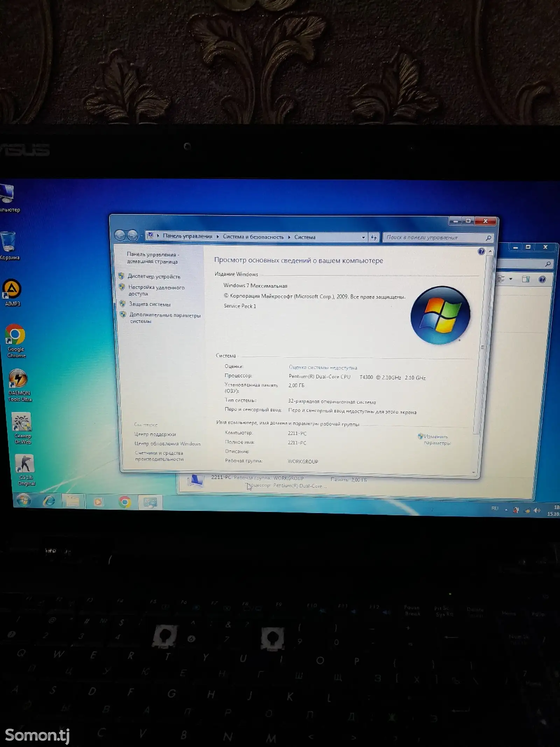Viewport: 560px width, 747px height.
Task: Click the network icon in system tray
Action: pos(527,511)
